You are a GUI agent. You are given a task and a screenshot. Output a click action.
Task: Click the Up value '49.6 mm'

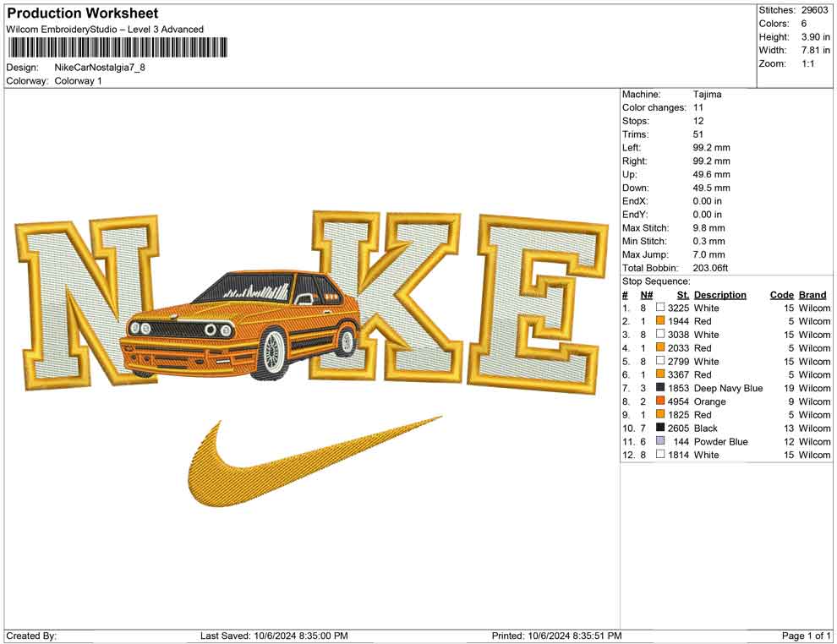(x=712, y=174)
